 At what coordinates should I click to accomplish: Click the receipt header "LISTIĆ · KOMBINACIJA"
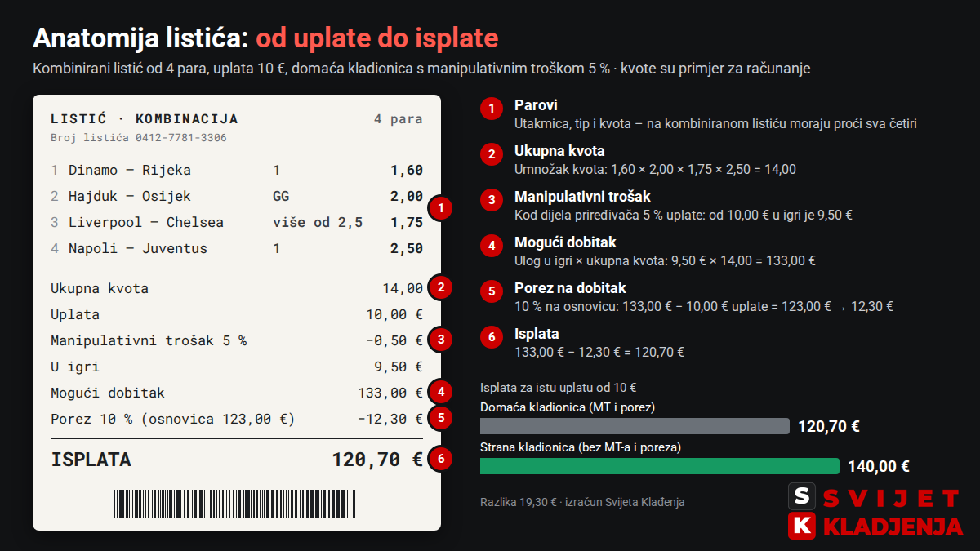coord(145,119)
